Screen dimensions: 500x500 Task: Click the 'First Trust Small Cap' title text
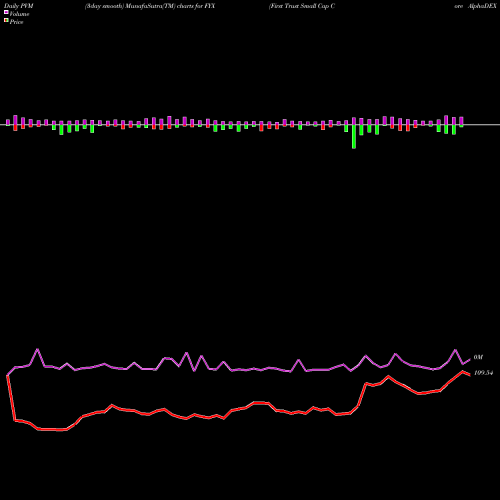[302, 6]
